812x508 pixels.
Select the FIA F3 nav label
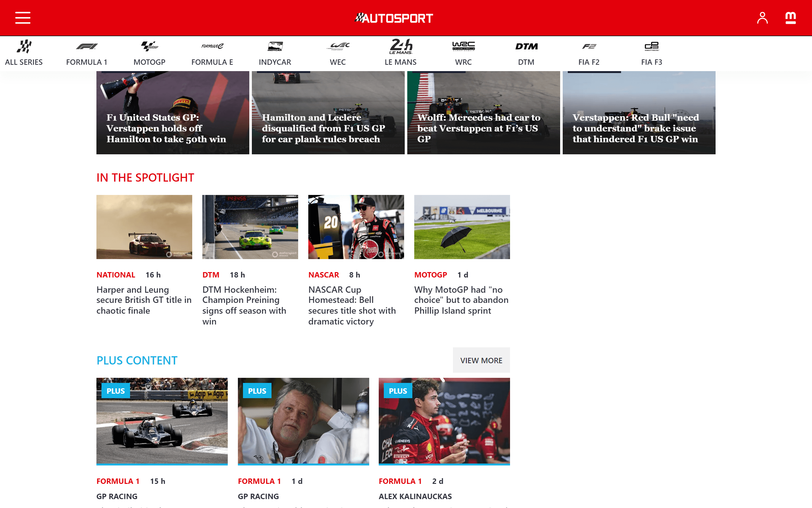[652, 62]
